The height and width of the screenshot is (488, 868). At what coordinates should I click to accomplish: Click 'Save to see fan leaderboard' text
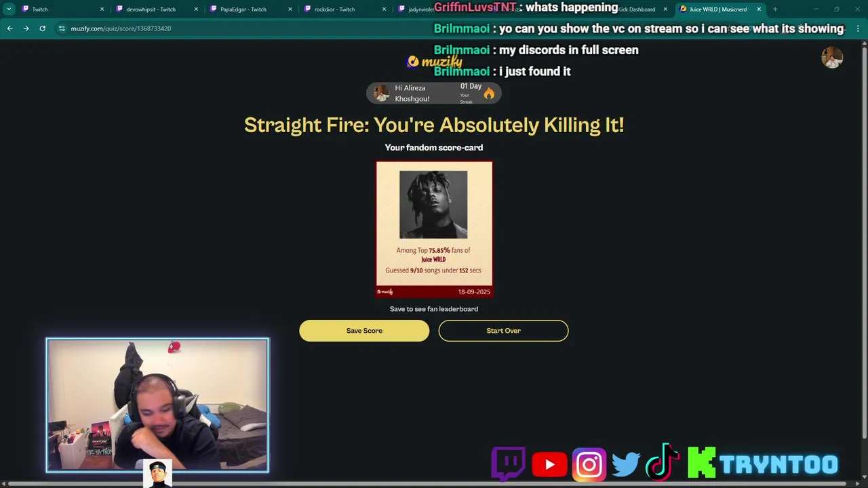click(434, 309)
